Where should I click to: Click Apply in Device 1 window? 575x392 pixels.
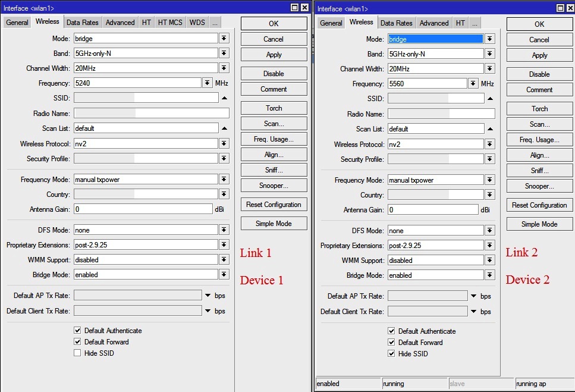coord(274,55)
